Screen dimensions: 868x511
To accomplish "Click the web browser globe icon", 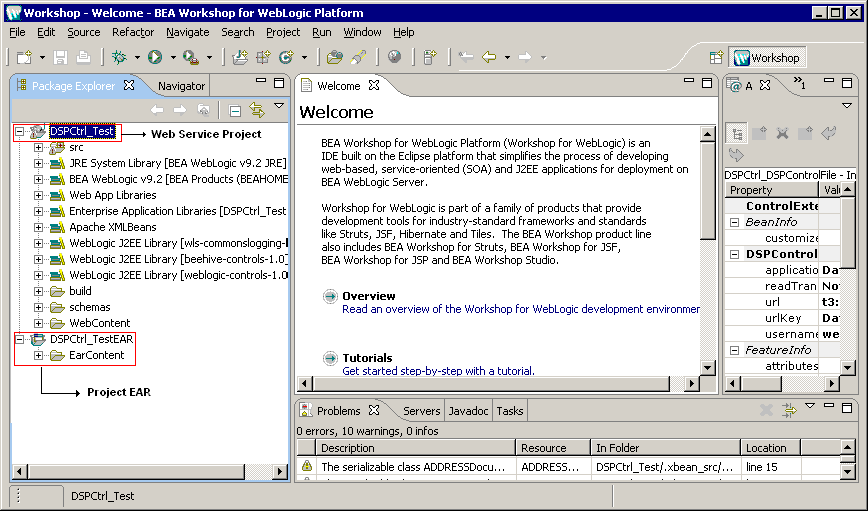I will 394,57.
